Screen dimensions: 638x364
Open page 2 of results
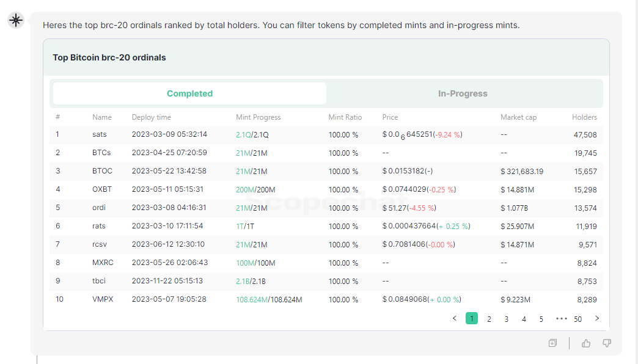coord(489,319)
